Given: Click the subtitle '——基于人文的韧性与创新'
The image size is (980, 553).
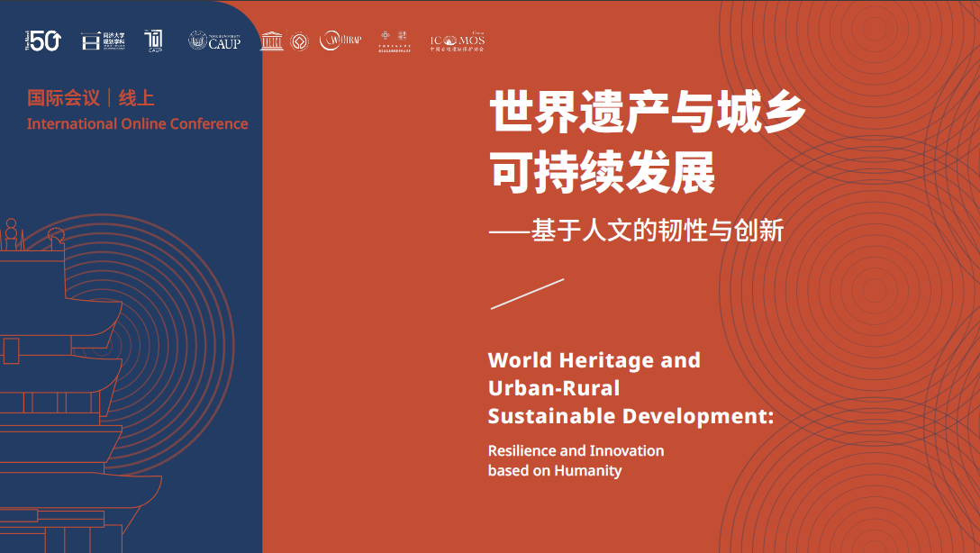Looking at the screenshot, I should (636, 231).
